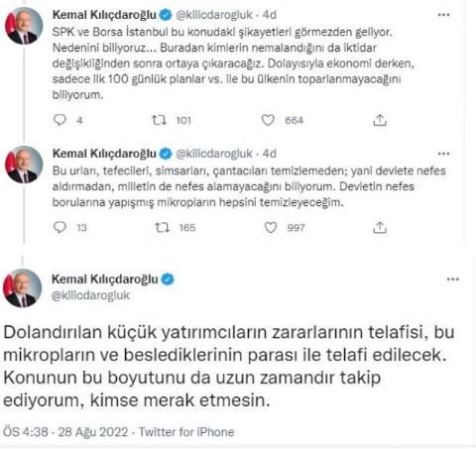The width and height of the screenshot is (476, 449).
Task: Open @kilicdarogluk handle under main tweet name
Action: click(90, 295)
